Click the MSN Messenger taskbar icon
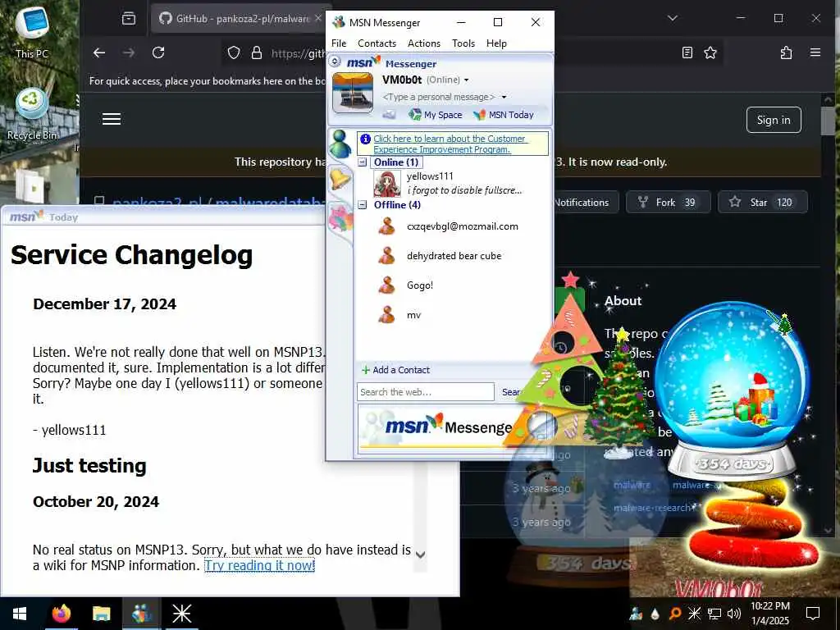 tap(142, 614)
